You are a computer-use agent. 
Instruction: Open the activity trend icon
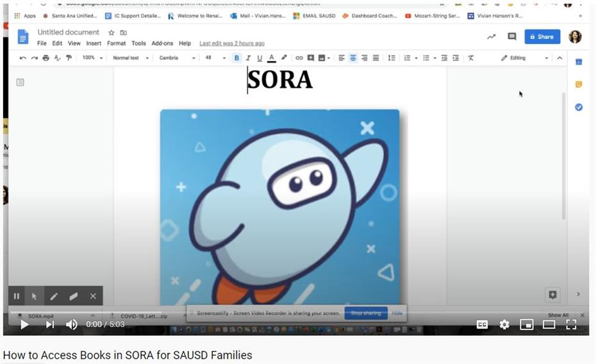pos(491,37)
